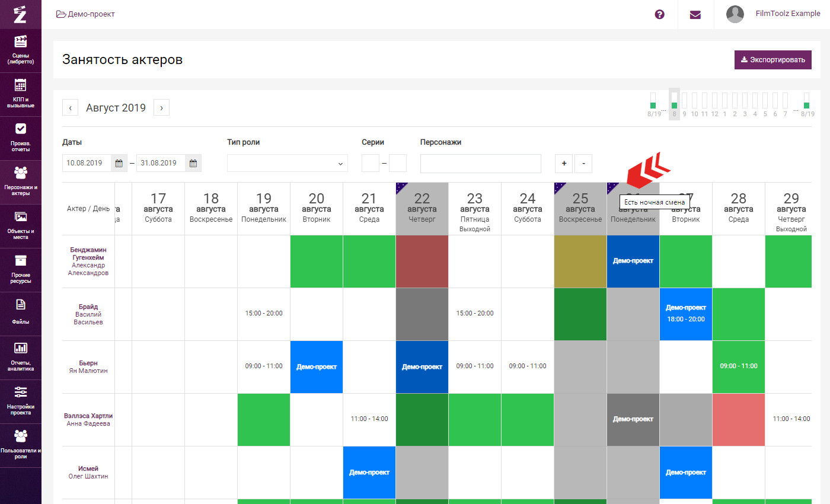Image resolution: width=830 pixels, height=504 pixels.
Task: Select month 12 in the mini timeline
Action: coord(714,104)
